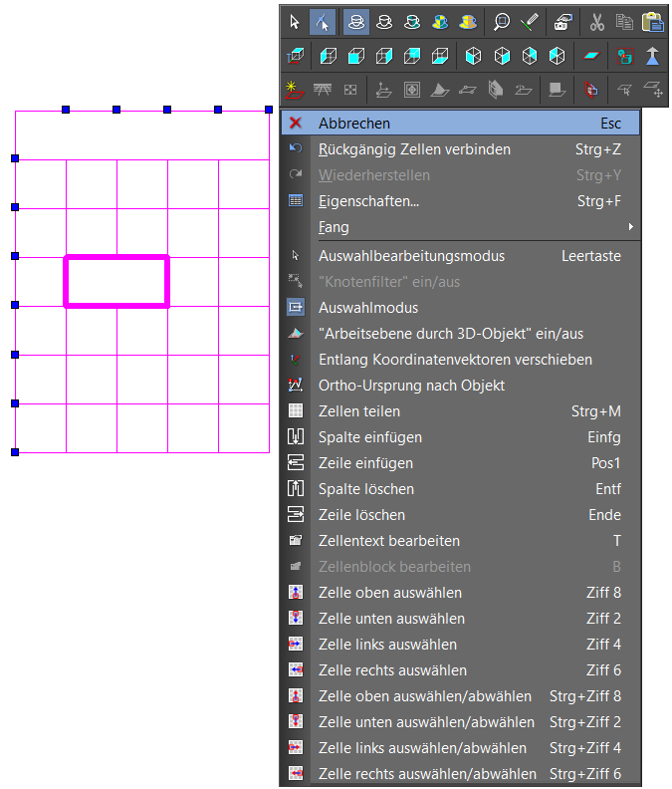Click the Zellen teilen icon
The width and height of the screenshot is (672, 789).
coord(296,410)
